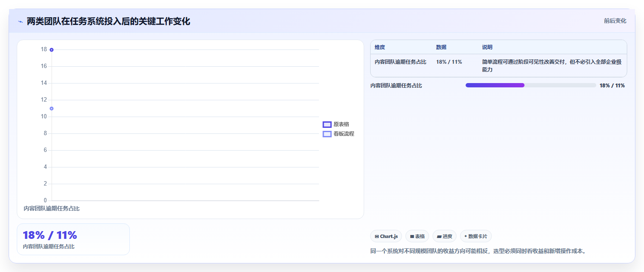This screenshot has height=272, width=644.
Task: Click the purple progress bar
Action: pos(495,85)
